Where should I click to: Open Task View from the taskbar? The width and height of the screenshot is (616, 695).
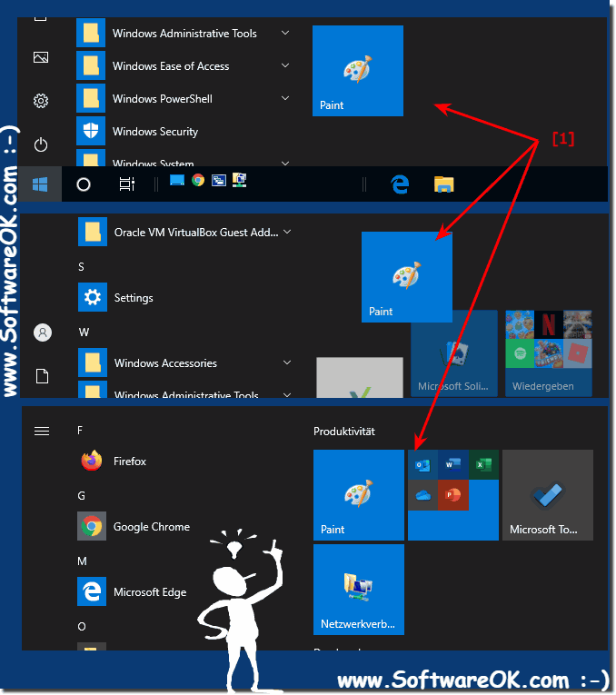(x=127, y=184)
